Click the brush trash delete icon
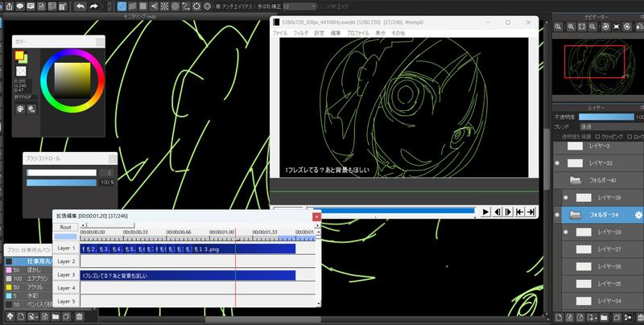 [x=79, y=316]
